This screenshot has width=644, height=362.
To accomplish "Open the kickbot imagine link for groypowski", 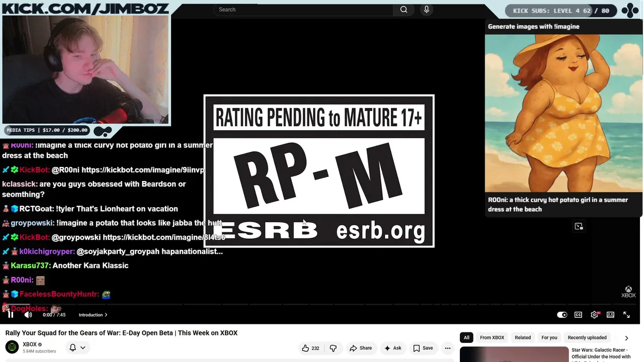I will (x=164, y=237).
